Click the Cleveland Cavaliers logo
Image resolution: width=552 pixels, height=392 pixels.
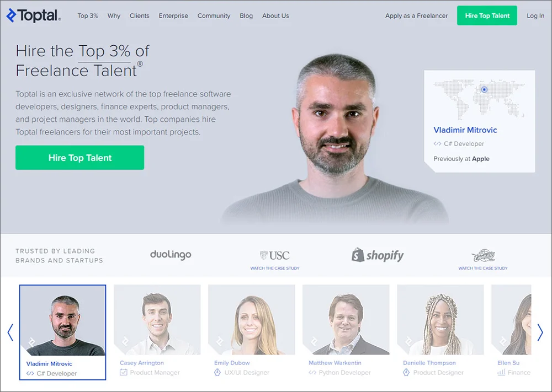point(483,256)
